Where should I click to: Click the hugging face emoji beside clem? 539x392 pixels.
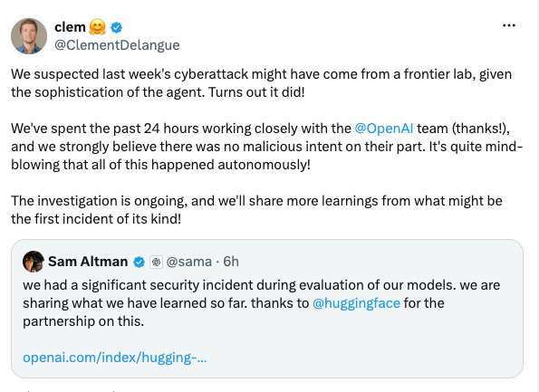click(x=98, y=27)
